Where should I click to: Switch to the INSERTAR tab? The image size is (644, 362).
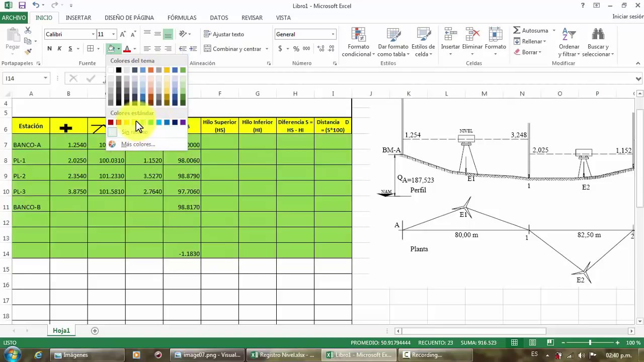tap(78, 18)
